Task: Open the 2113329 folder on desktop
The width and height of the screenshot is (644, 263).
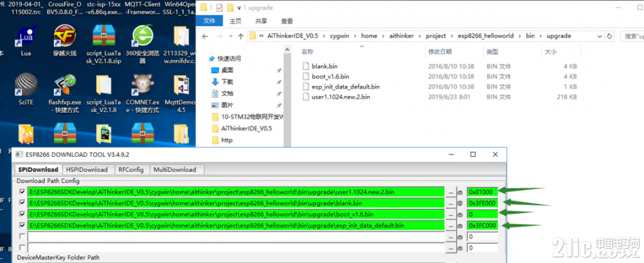Action: click(181, 44)
